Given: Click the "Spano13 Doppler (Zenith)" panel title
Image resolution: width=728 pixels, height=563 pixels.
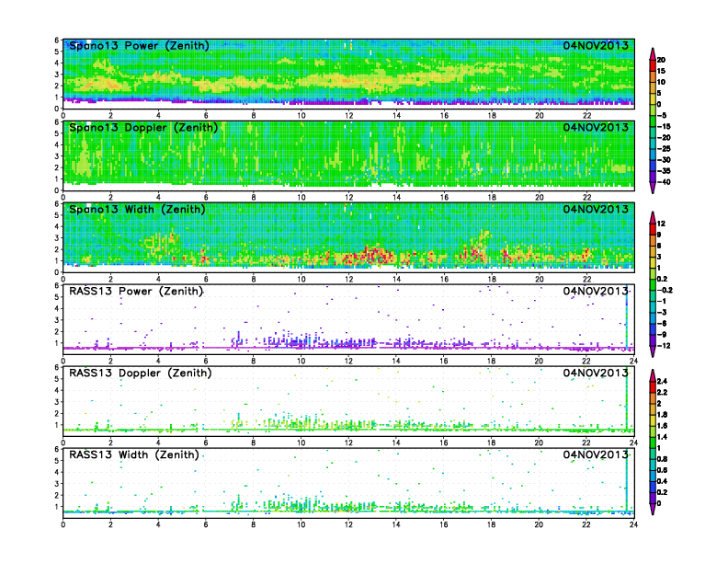Looking at the screenshot, I should [143, 128].
